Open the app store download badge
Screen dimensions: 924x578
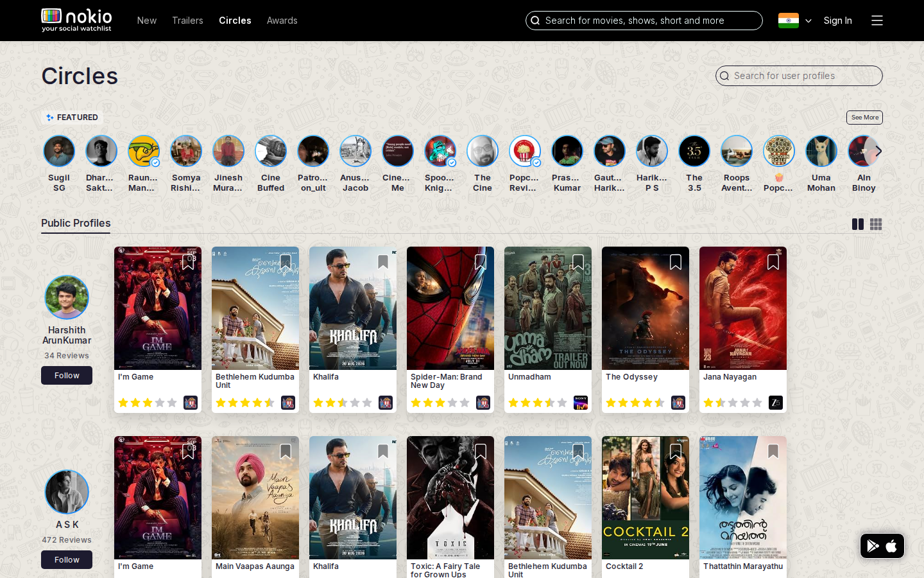pyautogui.click(x=882, y=546)
